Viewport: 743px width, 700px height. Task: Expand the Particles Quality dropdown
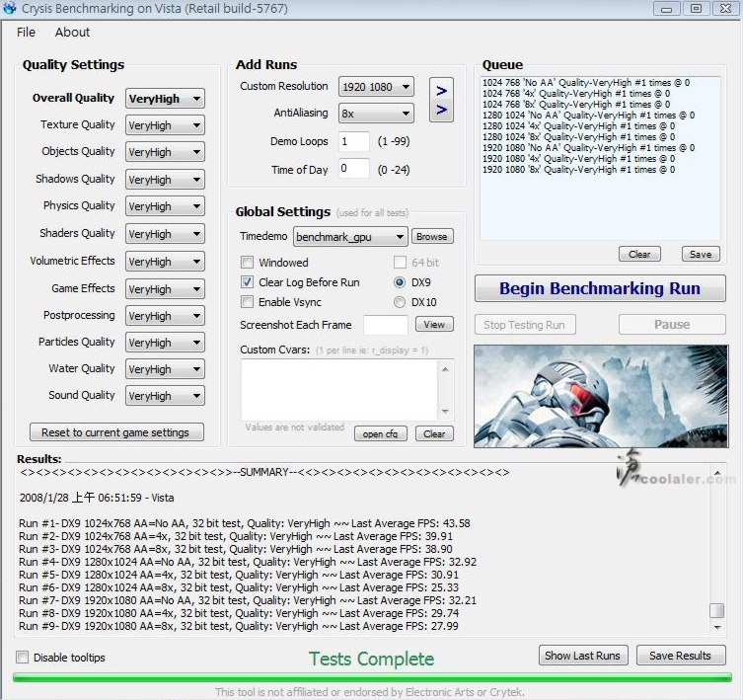165,343
